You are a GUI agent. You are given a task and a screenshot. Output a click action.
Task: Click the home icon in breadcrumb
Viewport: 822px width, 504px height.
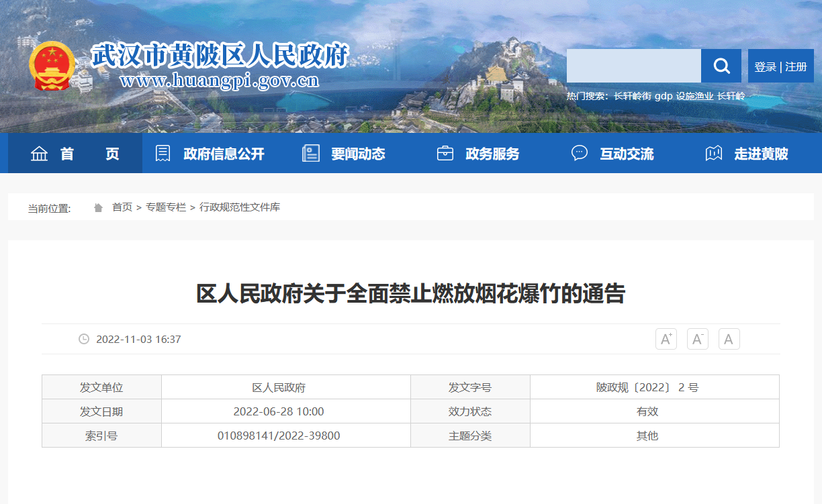(x=99, y=207)
